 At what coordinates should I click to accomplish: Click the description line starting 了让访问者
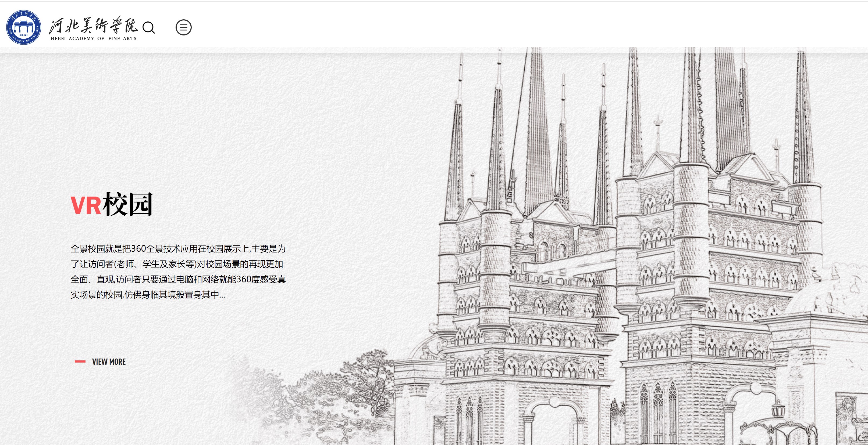coord(177,264)
